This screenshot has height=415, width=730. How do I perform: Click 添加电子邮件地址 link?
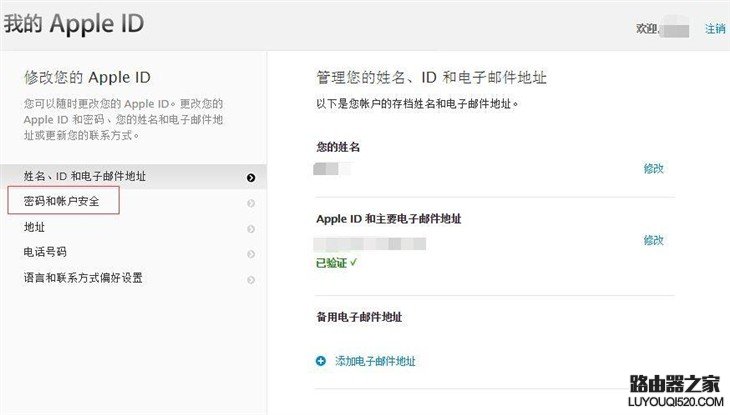pyautogui.click(x=375, y=361)
